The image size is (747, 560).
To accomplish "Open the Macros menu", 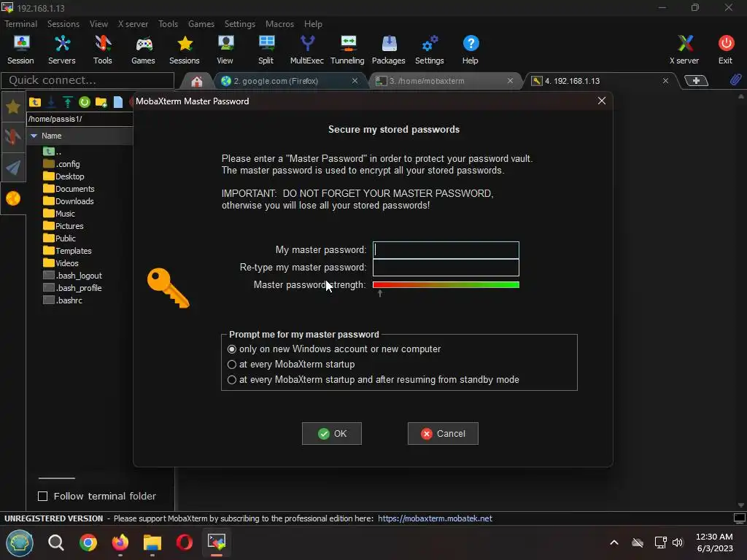I will click(279, 24).
